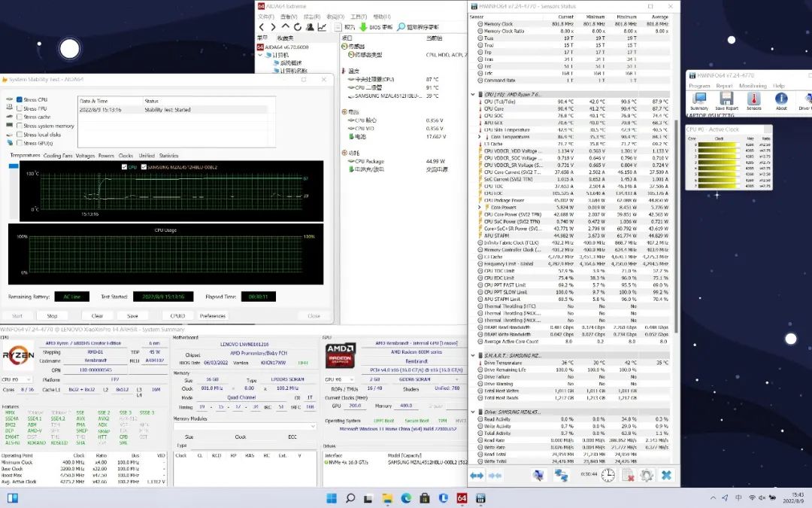The image size is (812, 508).
Task: Click the sheet icon with red X in sensor toolbar
Action: click(x=628, y=475)
